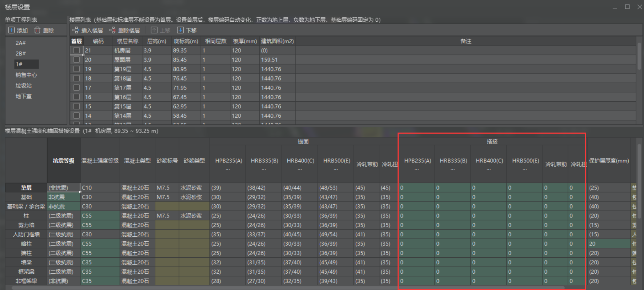This screenshot has height=290, width=644.
Task: Click the 备注 column header
Action: (x=465, y=41)
